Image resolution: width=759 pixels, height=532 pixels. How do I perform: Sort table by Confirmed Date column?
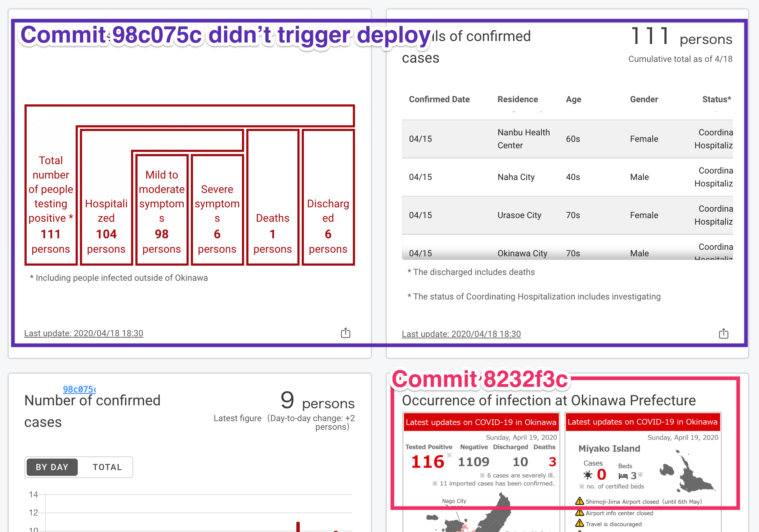coord(439,99)
